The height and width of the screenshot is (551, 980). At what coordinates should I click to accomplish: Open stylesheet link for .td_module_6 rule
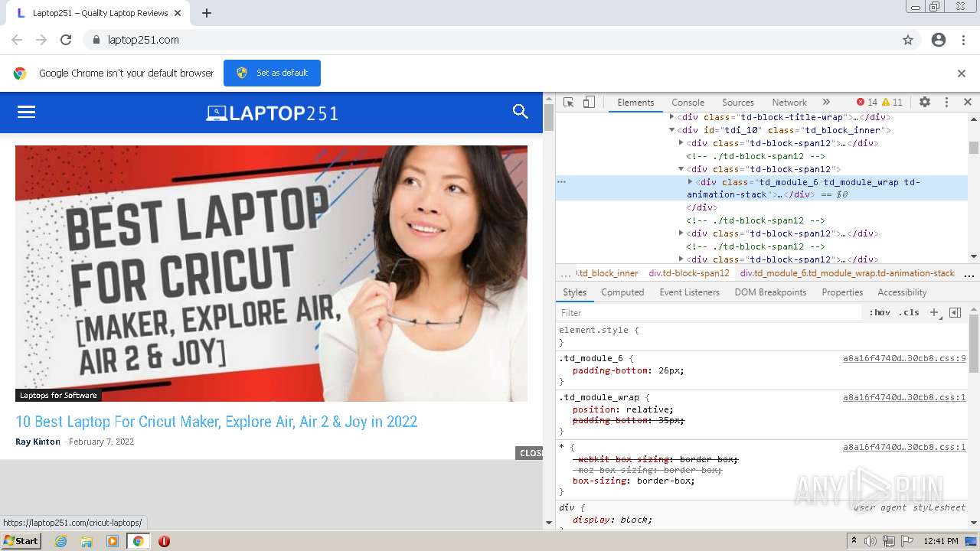pyautogui.click(x=904, y=358)
